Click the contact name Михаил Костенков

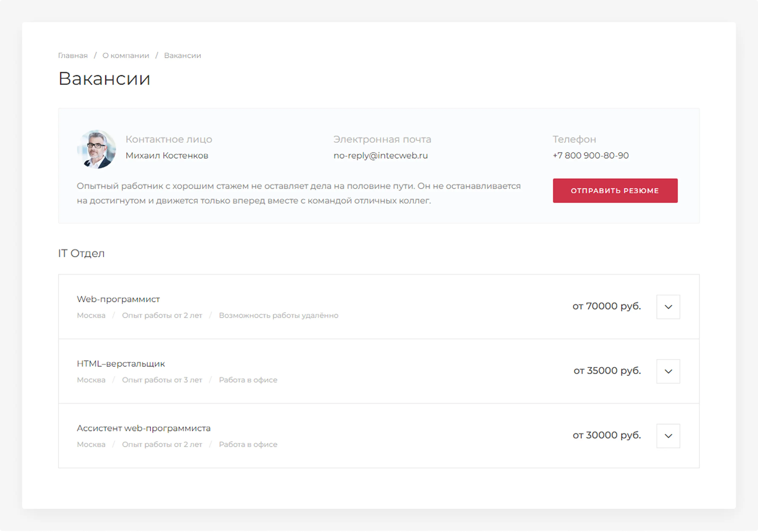click(x=167, y=156)
